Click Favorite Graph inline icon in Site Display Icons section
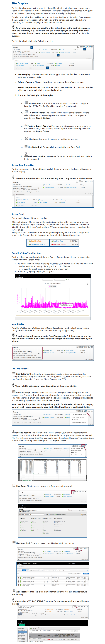This screenshot has height=644, width=105. pyautogui.click(x=14, y=392)
